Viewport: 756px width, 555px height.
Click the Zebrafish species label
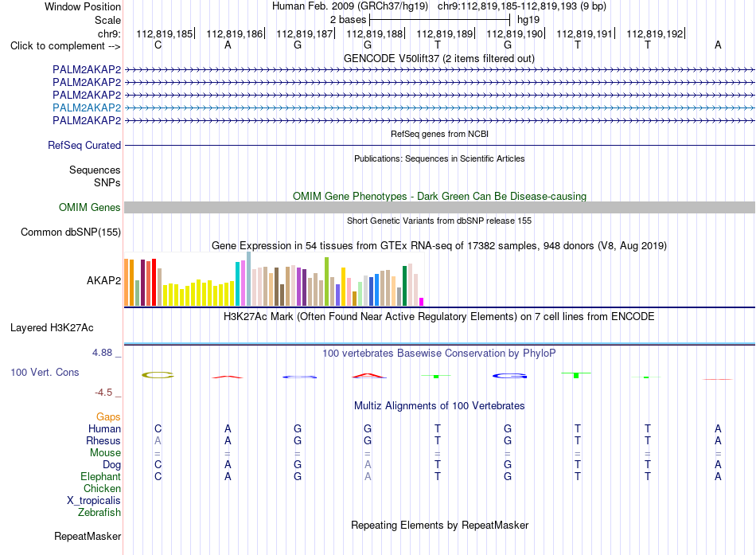coord(99,513)
